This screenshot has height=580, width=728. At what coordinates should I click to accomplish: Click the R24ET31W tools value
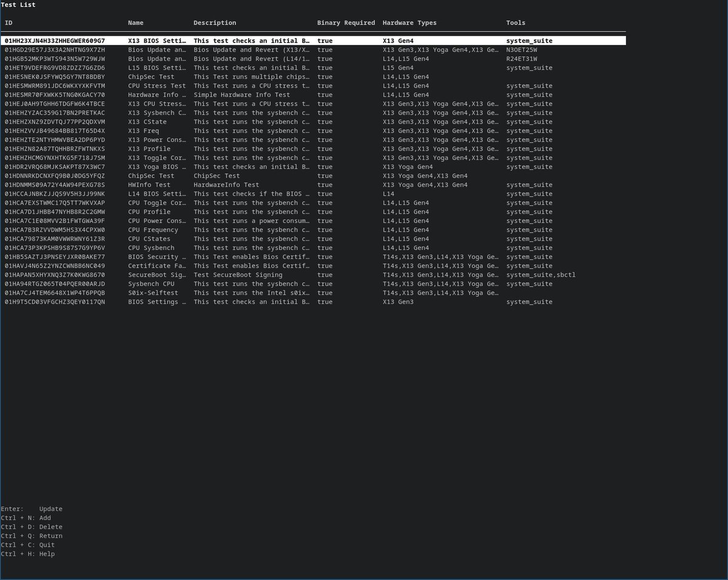click(522, 59)
